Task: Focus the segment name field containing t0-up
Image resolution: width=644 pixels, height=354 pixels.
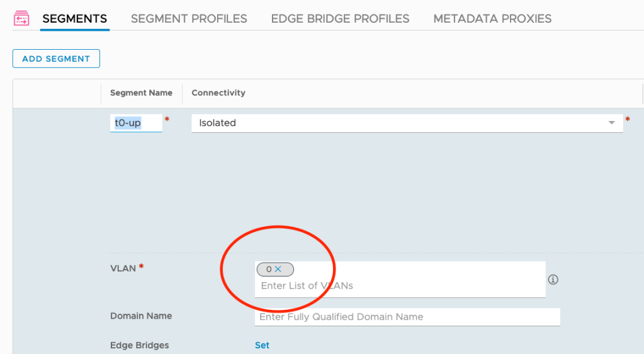Action: (135, 123)
